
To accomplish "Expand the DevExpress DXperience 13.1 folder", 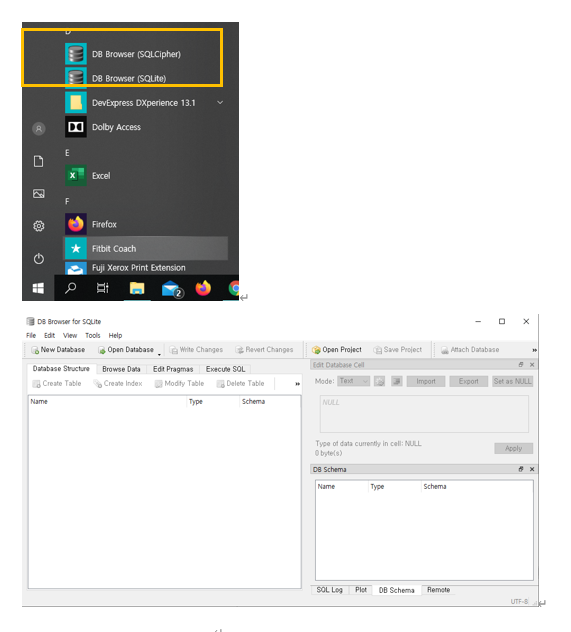I will (220, 102).
